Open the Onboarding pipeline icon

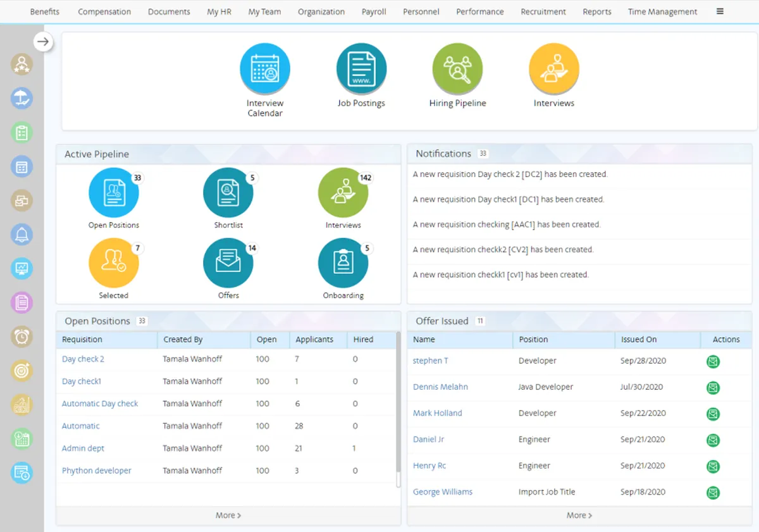click(x=343, y=263)
